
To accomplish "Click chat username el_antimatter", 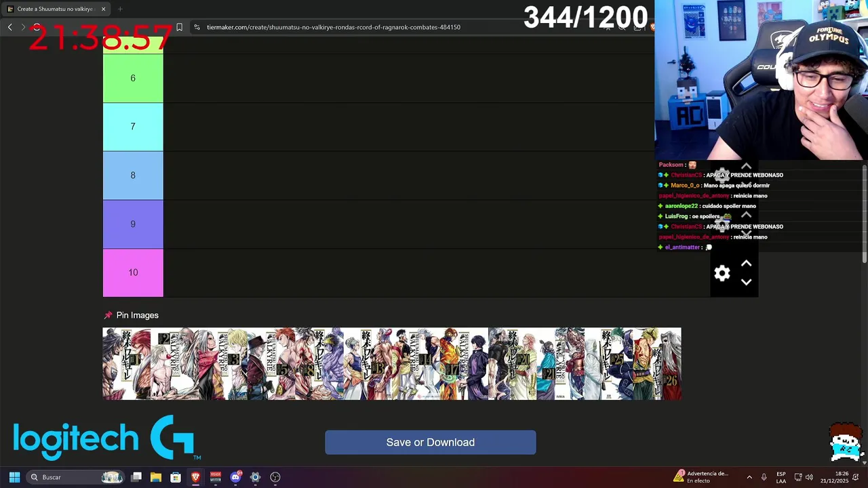I will point(682,247).
